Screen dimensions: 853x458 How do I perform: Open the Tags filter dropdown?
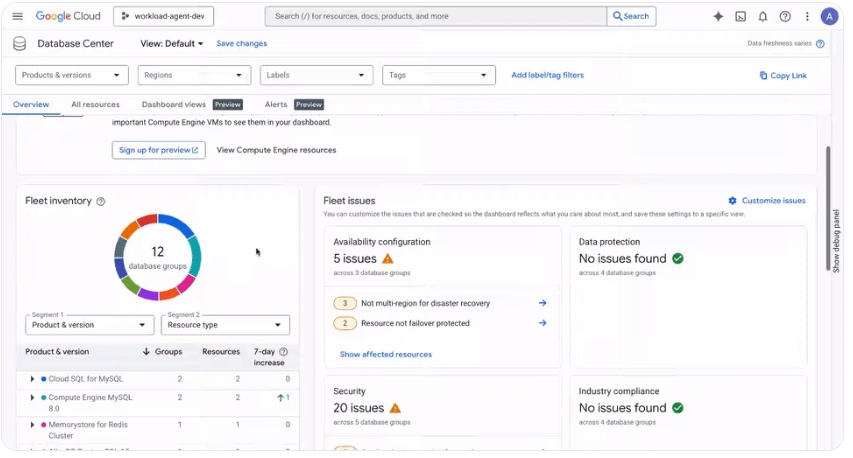[439, 75]
